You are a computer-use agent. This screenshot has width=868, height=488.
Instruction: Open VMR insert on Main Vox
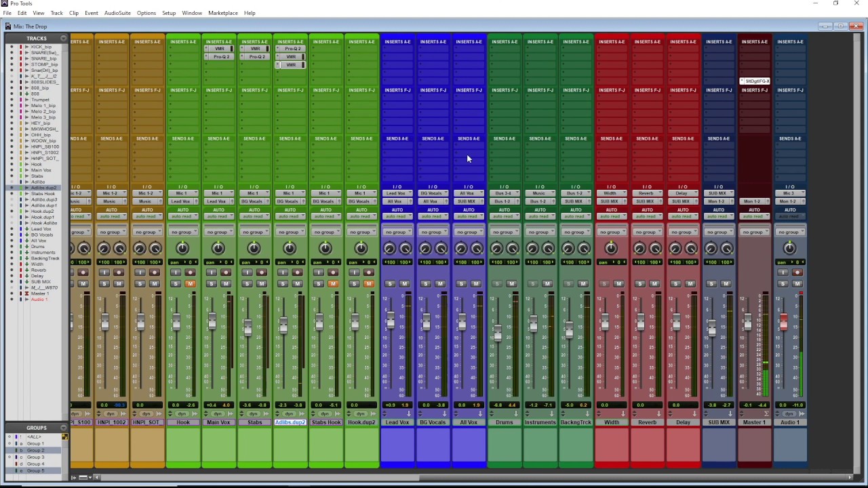[219, 49]
